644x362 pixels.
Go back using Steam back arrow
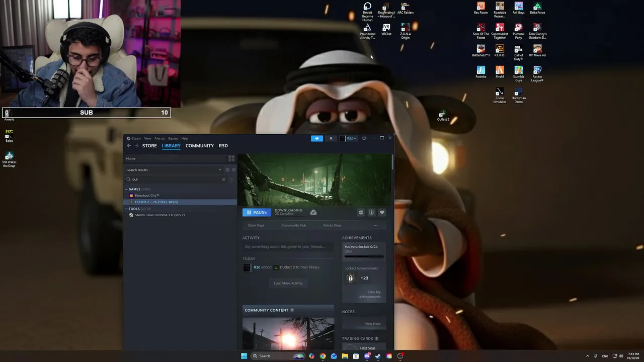click(129, 146)
